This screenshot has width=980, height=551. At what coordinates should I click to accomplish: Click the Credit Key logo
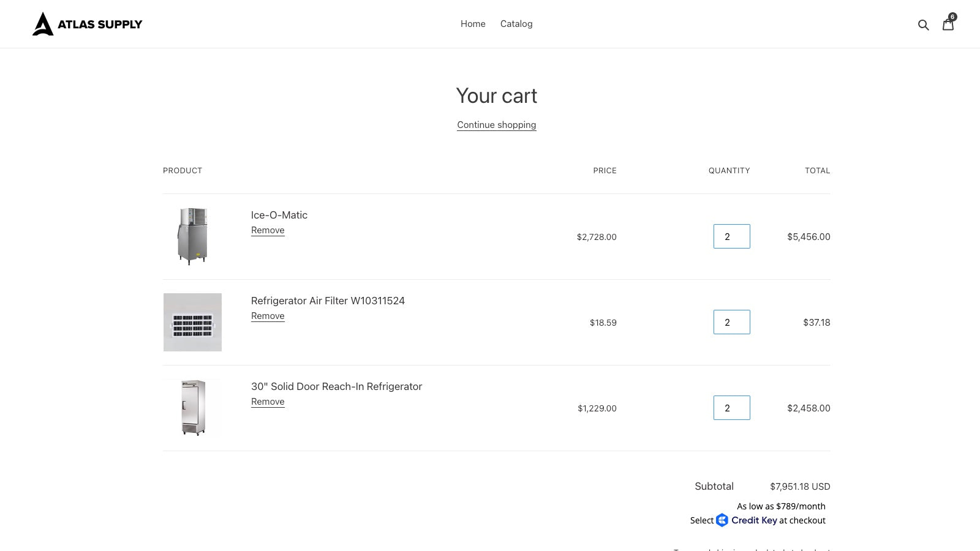[747, 520]
